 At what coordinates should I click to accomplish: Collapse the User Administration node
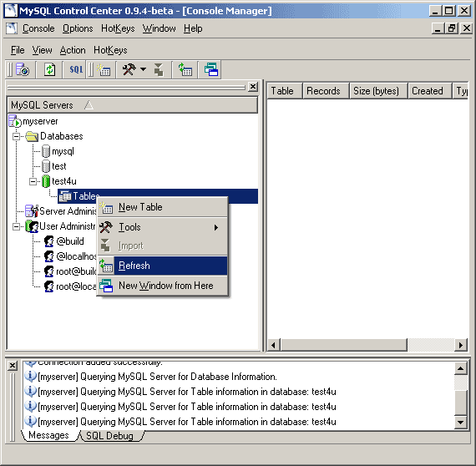click(17, 226)
